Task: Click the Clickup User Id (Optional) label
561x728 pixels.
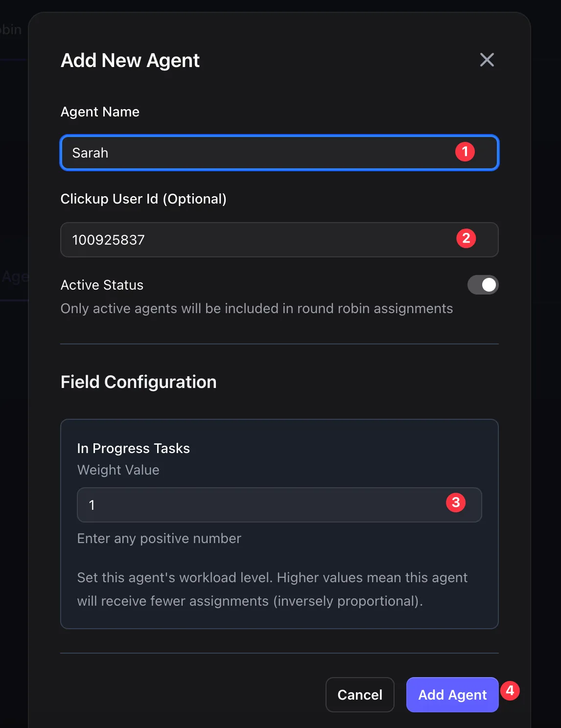Action: 143,199
